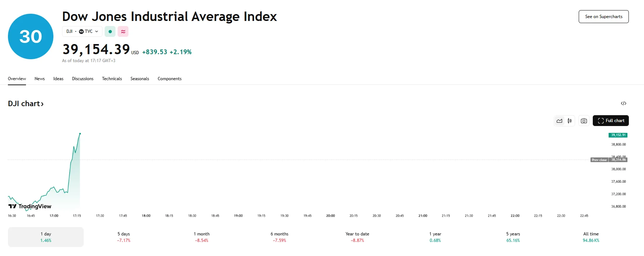This screenshot has height=256, width=644.
Task: Select the 1 month range
Action: [201, 237]
